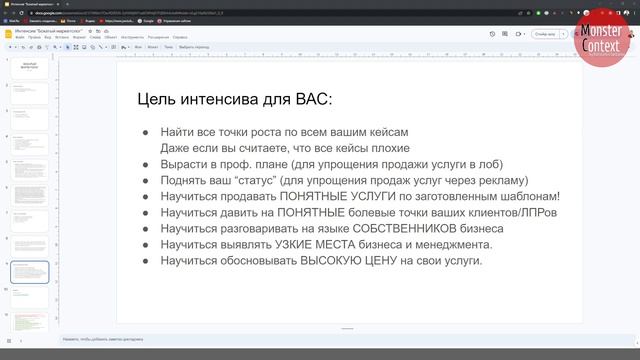Click the camera/meeting present icon
The image size is (640, 360).
518,34
